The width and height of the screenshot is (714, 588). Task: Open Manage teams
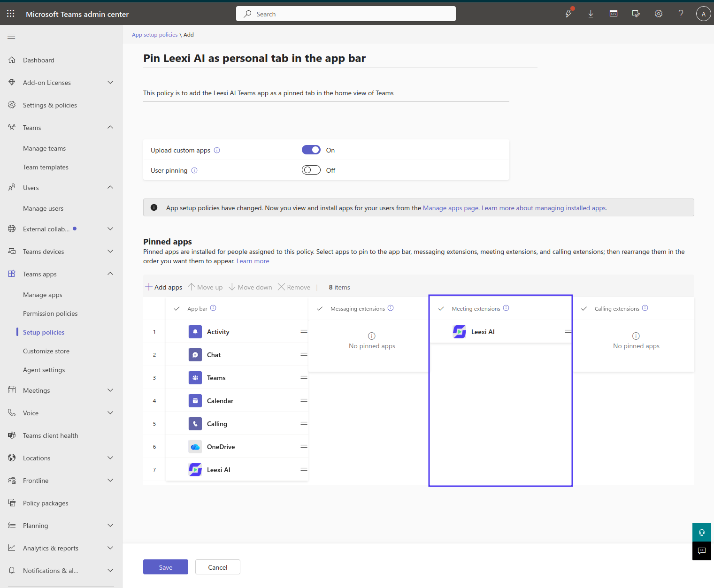pos(45,148)
